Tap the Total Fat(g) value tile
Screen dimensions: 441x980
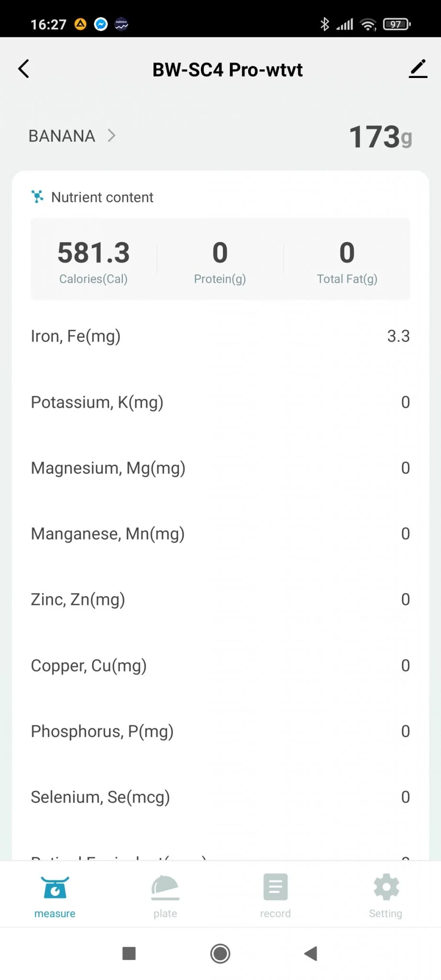coord(347,260)
